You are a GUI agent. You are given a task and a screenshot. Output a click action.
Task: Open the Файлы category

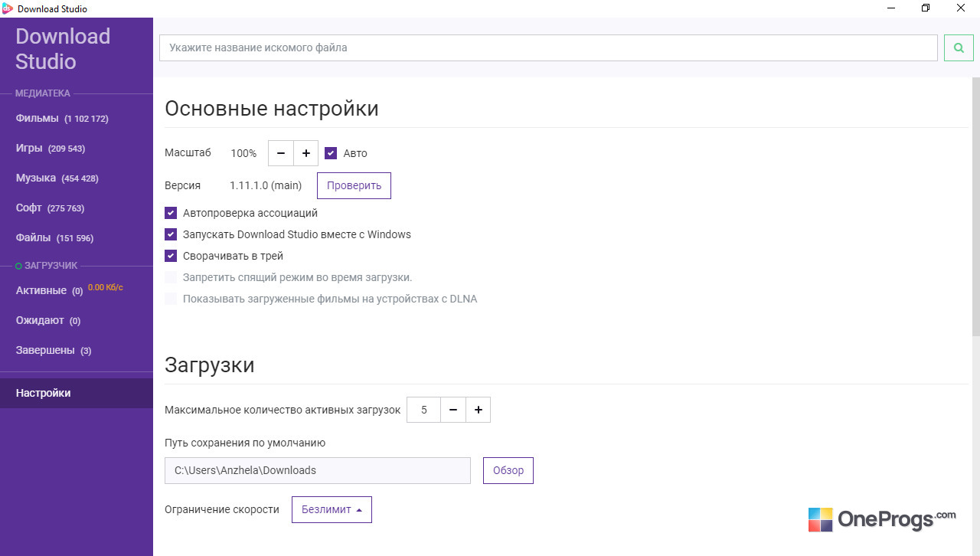(x=77, y=238)
